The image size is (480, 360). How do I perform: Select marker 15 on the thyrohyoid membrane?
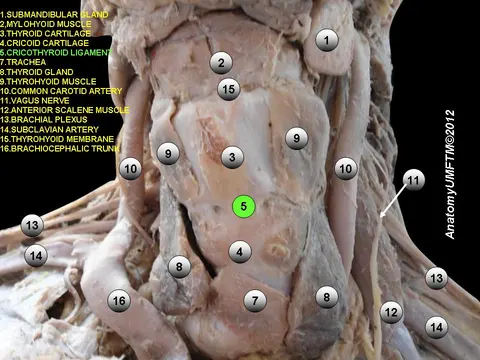pos(228,89)
